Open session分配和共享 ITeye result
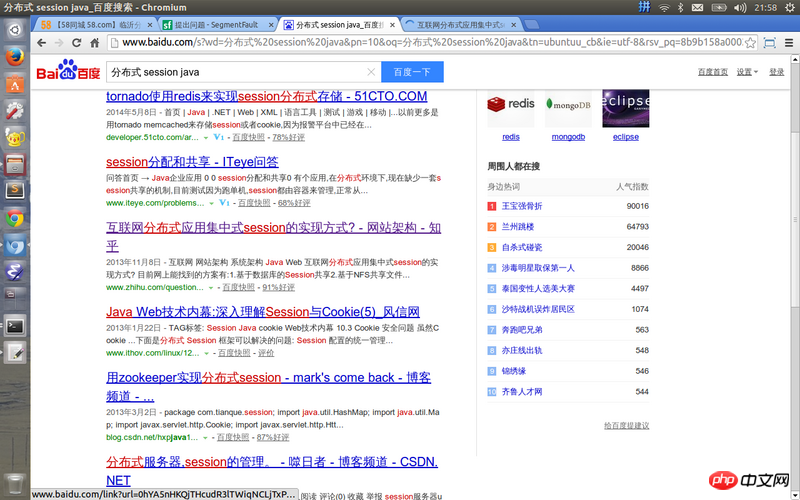 192,162
